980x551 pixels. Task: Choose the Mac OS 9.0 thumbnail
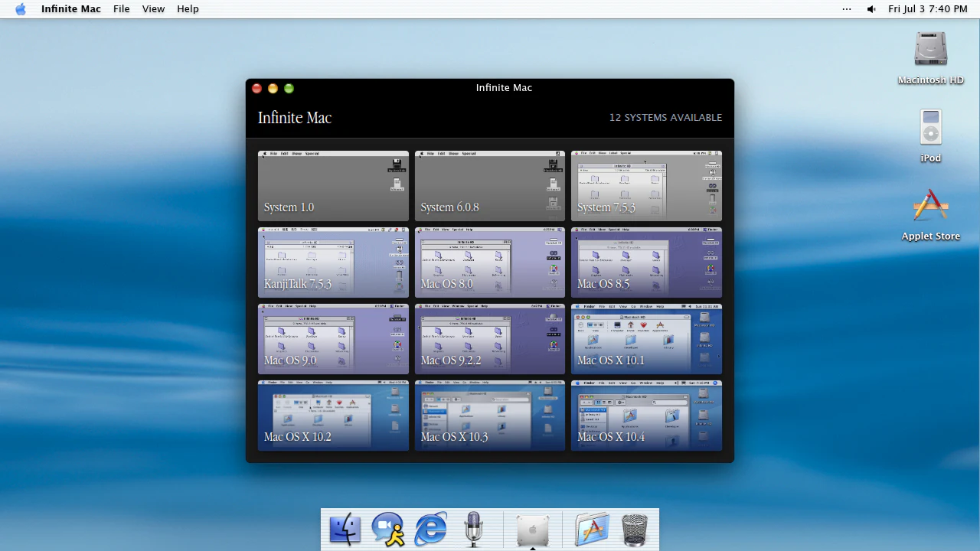(x=333, y=339)
